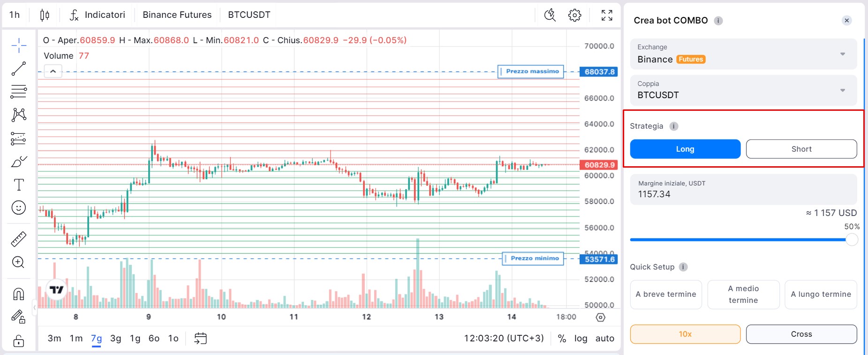Choose the A breve termine setup

(x=665, y=294)
